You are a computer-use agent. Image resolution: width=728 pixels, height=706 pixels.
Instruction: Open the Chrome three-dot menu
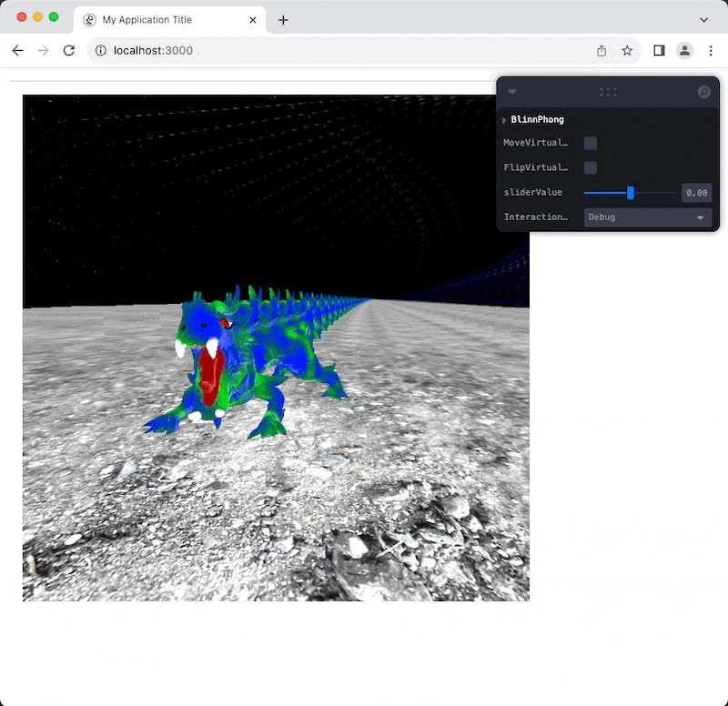coord(711,51)
